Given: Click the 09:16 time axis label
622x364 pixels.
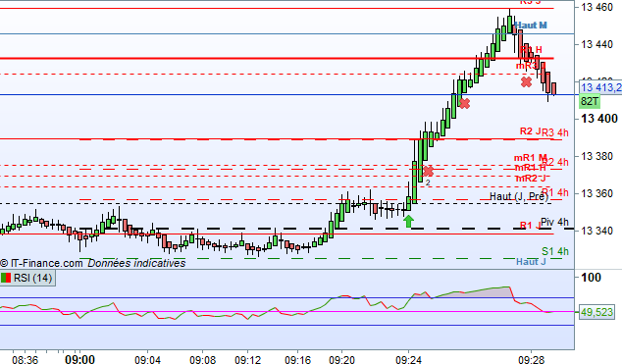Looking at the screenshot, I should 298,360.
